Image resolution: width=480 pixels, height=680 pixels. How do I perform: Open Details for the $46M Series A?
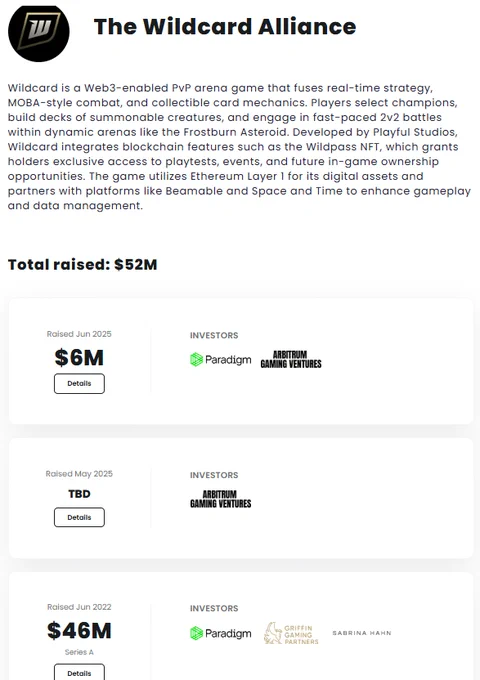pos(79,672)
